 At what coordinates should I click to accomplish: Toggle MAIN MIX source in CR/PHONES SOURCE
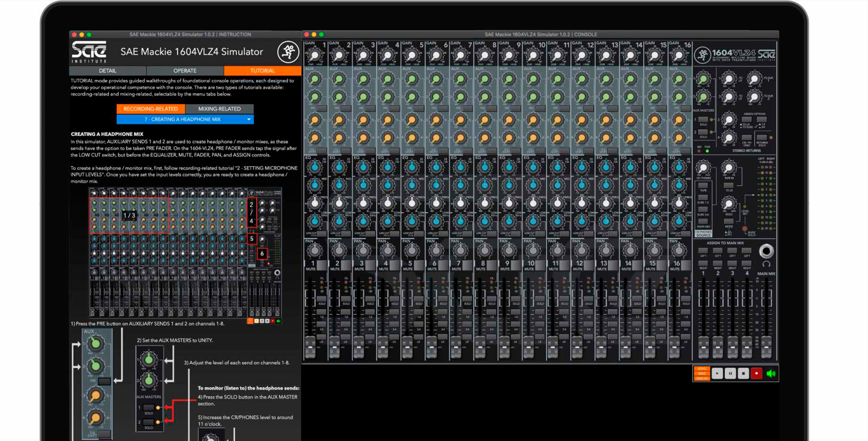point(703,221)
